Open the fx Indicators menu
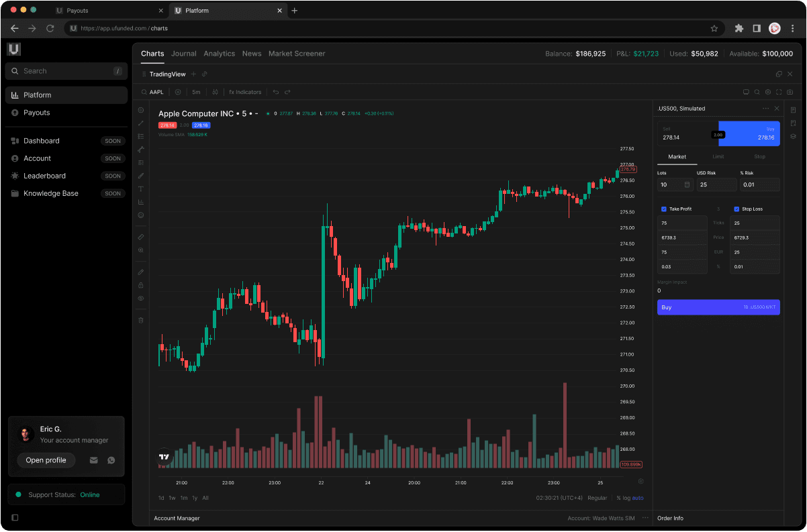The width and height of the screenshot is (807, 532). pyautogui.click(x=245, y=92)
